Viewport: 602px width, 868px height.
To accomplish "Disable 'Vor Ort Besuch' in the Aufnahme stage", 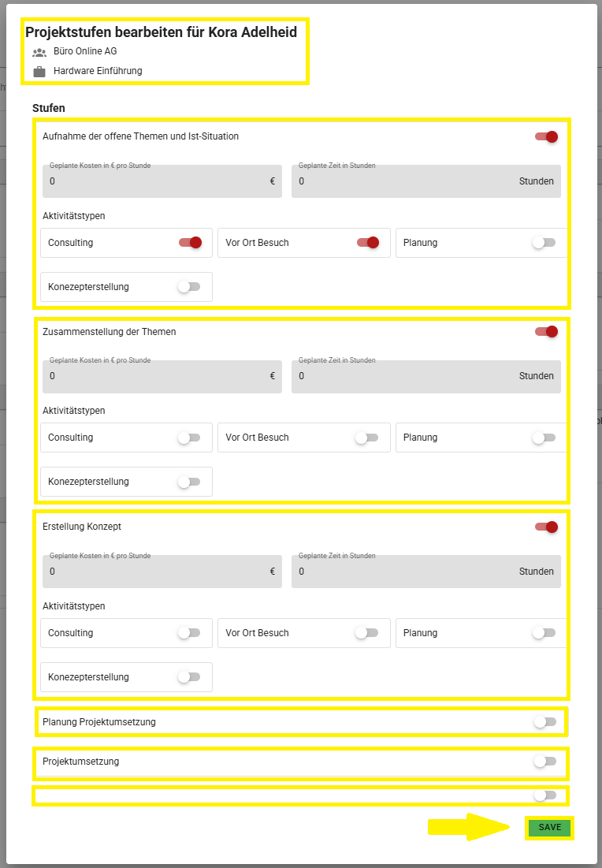I will click(368, 243).
